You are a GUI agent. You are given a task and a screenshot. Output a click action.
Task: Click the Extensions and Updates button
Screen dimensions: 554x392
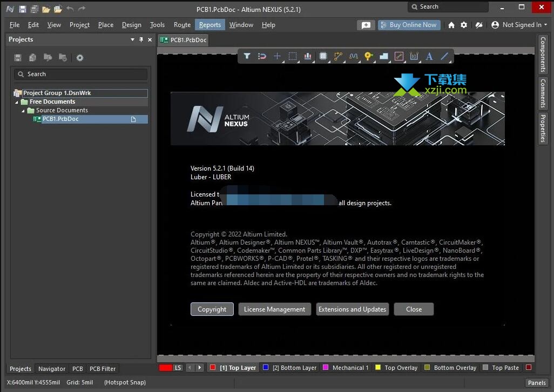pyautogui.click(x=352, y=309)
